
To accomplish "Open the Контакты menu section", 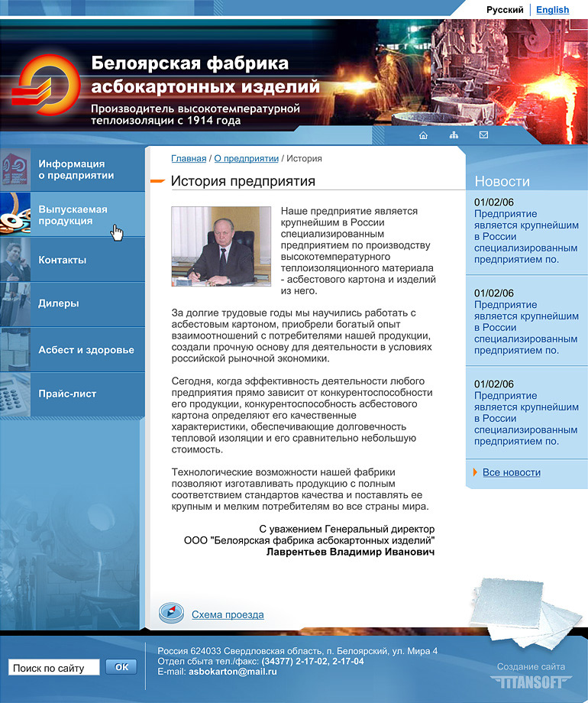I will tap(63, 260).
